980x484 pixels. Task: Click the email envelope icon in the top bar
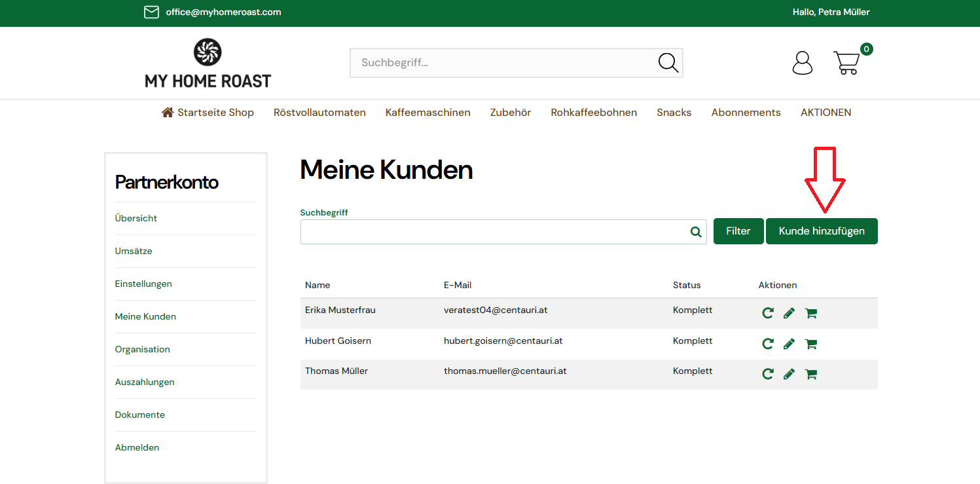tap(151, 12)
